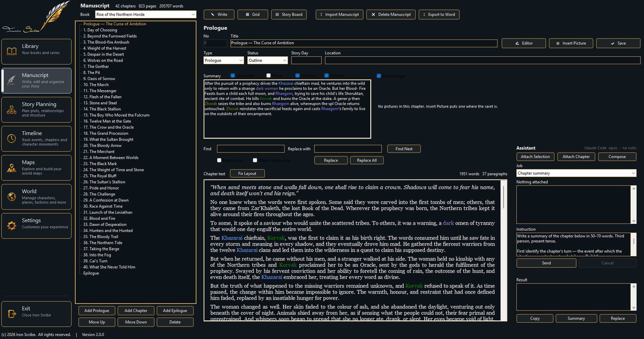The height and width of the screenshot is (339, 644).
Task: Enable the Places highlight checkbox
Action: (268, 75)
